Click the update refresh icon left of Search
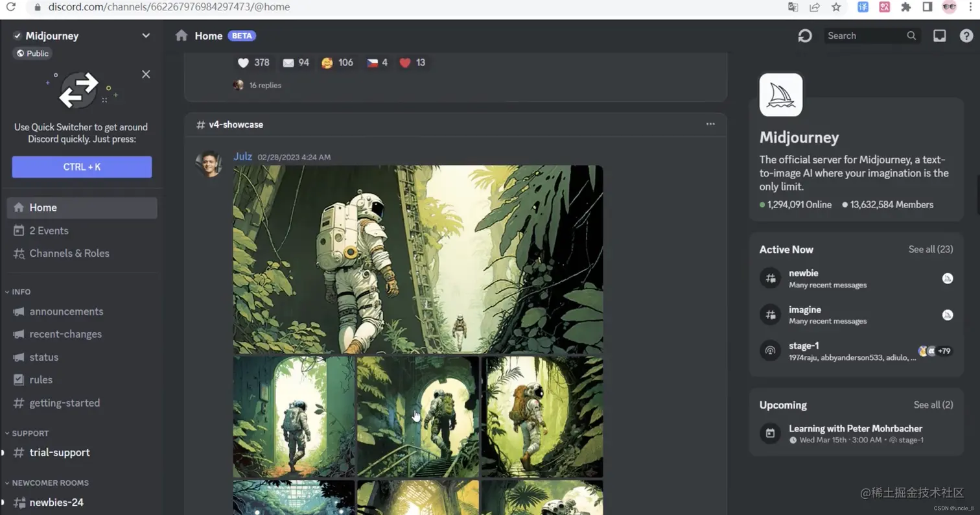Screen dimensions: 980x515 point(804,36)
